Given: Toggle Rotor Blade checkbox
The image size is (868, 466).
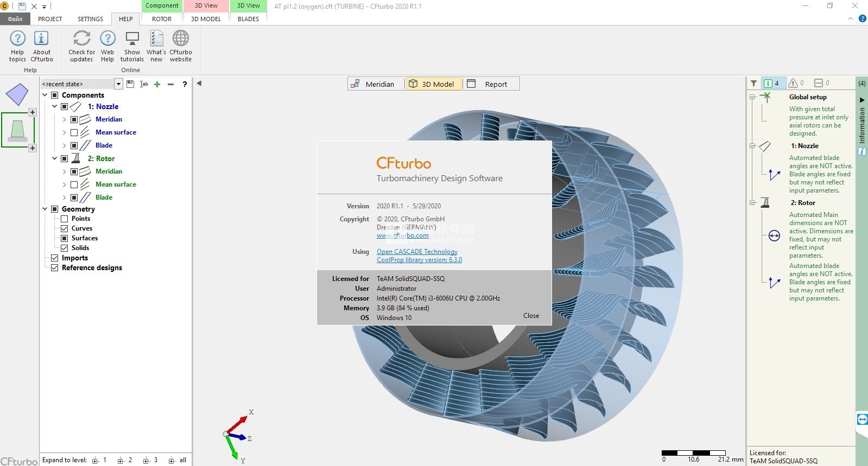Looking at the screenshot, I should coord(74,197).
